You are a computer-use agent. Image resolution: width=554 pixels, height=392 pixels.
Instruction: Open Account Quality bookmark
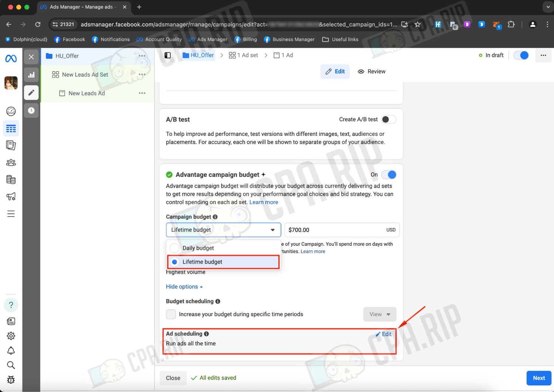(x=159, y=40)
